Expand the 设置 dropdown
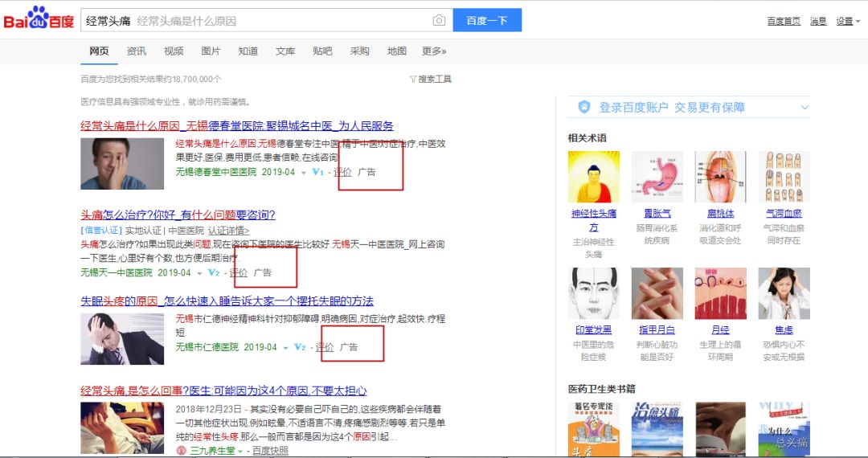Image resolution: width=868 pixels, height=458 pixels. click(848, 21)
